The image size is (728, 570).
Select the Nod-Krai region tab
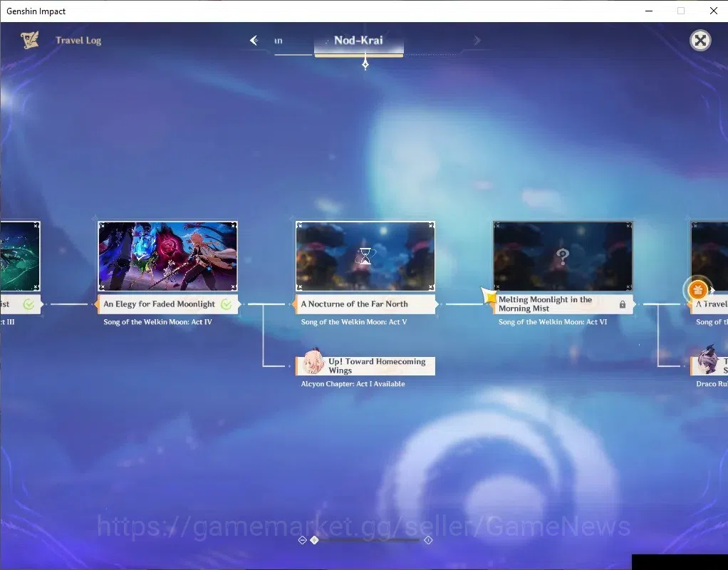coord(358,41)
